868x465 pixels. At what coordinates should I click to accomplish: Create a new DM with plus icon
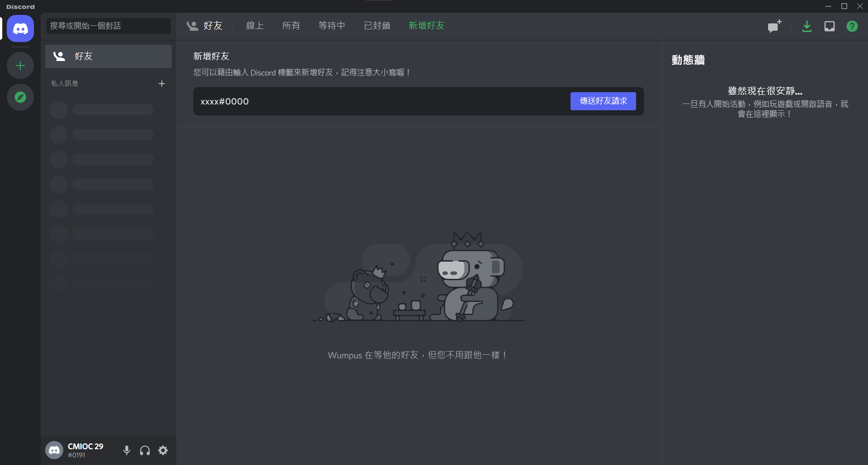click(162, 84)
